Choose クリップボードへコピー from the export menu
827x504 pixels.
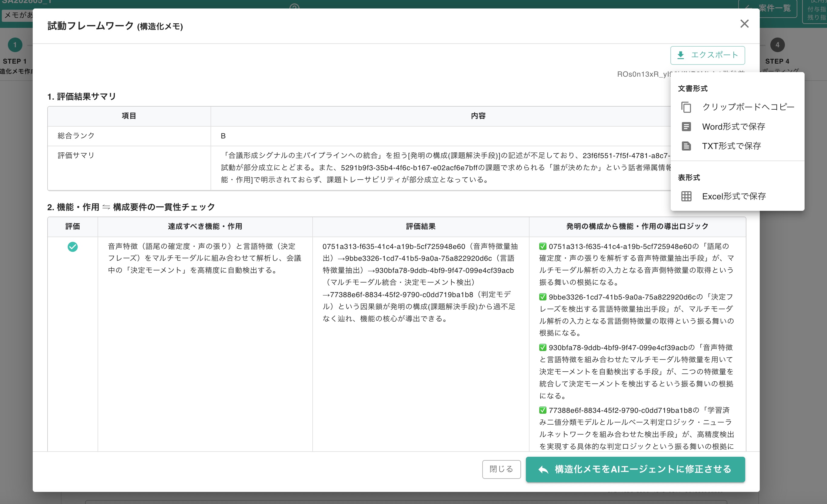pos(737,107)
